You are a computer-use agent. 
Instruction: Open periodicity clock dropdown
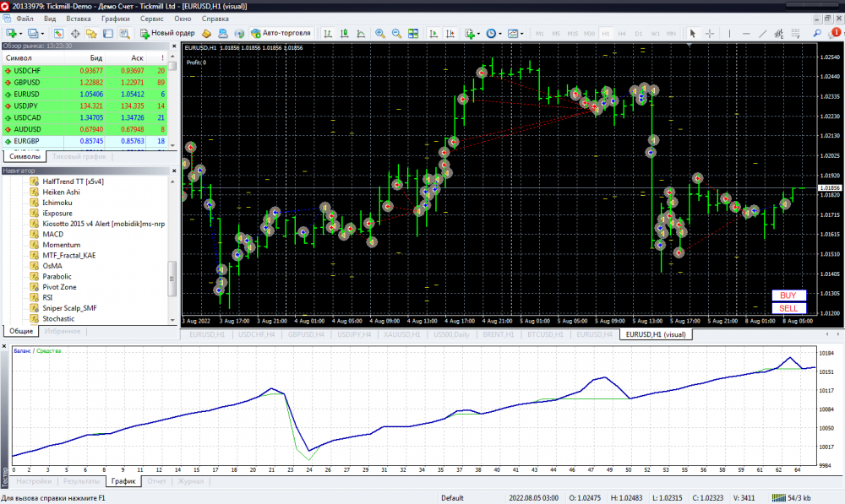(500, 34)
